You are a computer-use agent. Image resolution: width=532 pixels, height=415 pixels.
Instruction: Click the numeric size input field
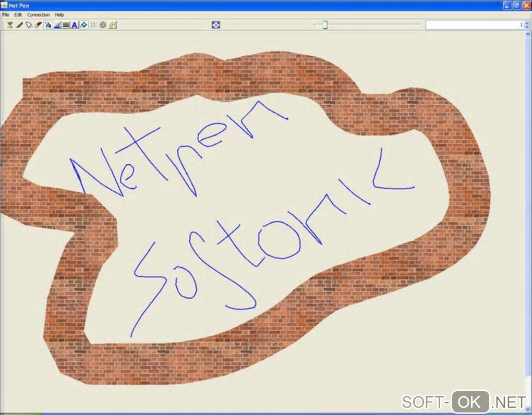(x=475, y=25)
